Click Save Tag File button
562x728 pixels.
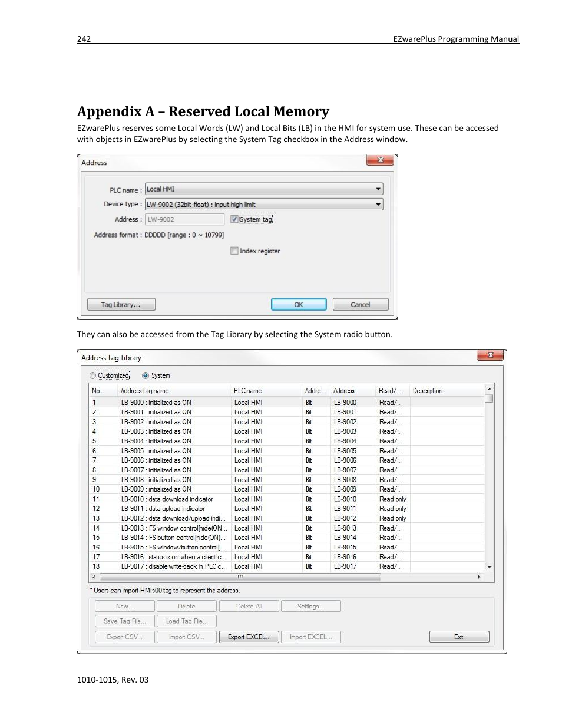coord(125,621)
